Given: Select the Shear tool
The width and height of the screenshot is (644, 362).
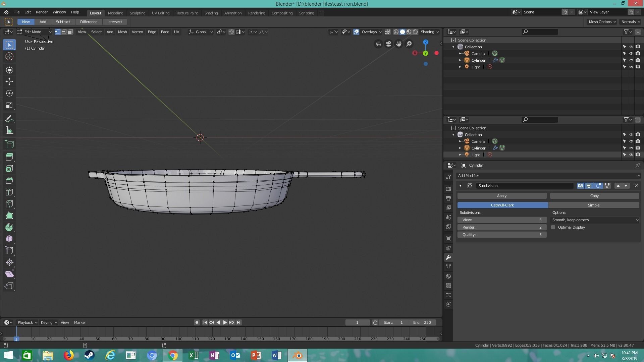Looking at the screenshot, I should point(9,274).
